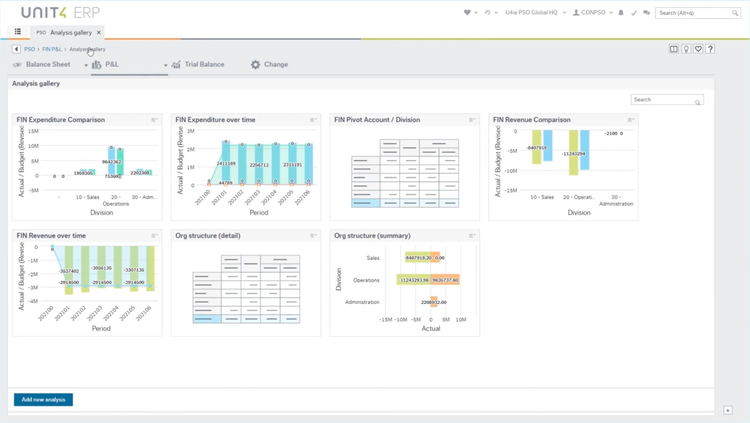Click the global search magnifier icon
Viewport: 750px width, 423px height.
(735, 13)
